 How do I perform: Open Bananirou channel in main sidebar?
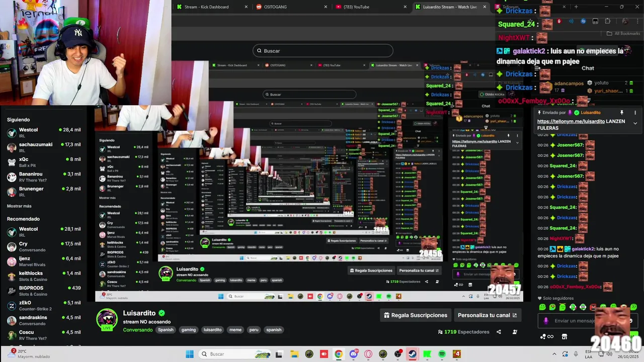click(44, 177)
